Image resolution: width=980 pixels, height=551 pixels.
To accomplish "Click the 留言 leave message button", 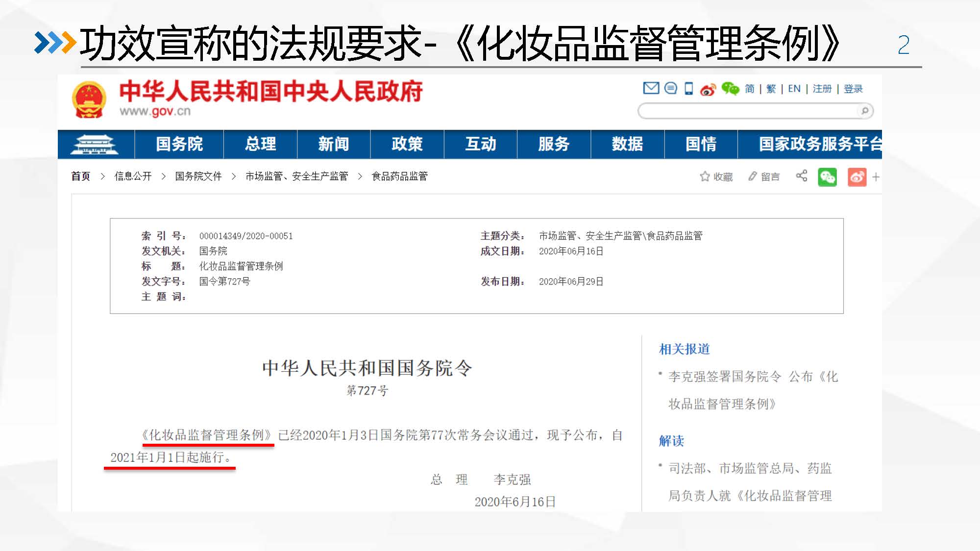I will (x=764, y=177).
